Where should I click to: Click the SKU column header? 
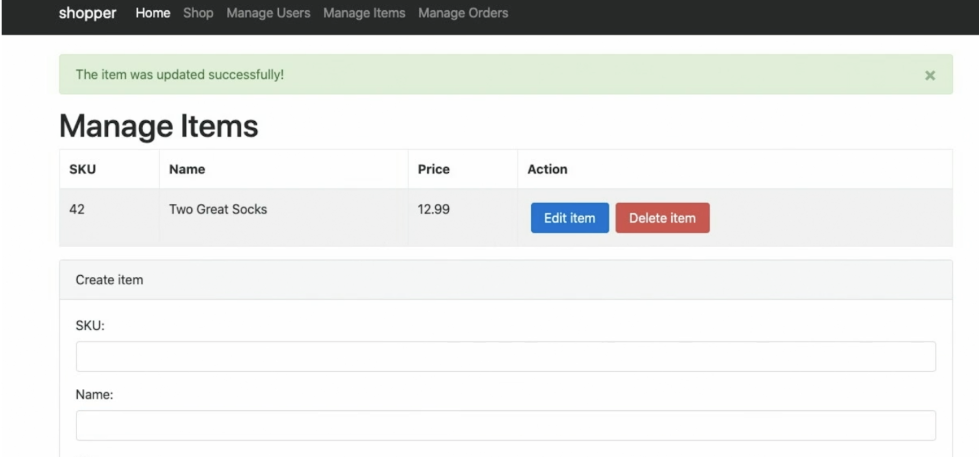pos(83,169)
